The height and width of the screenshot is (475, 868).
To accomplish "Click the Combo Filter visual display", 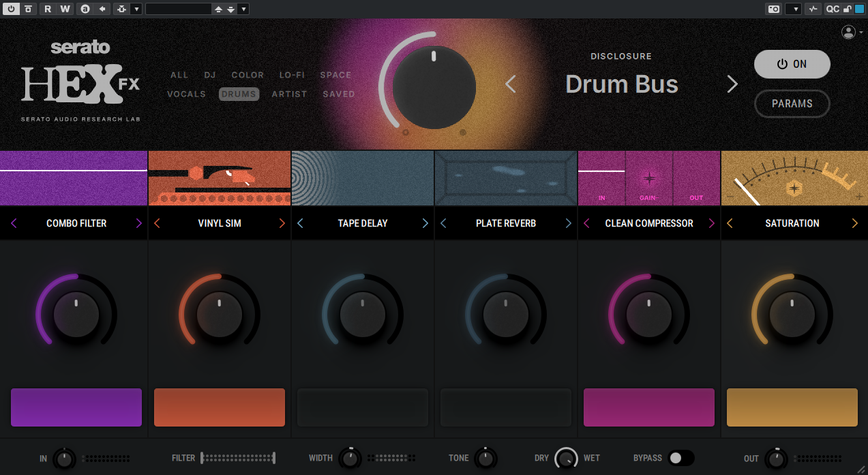I will coord(74,178).
